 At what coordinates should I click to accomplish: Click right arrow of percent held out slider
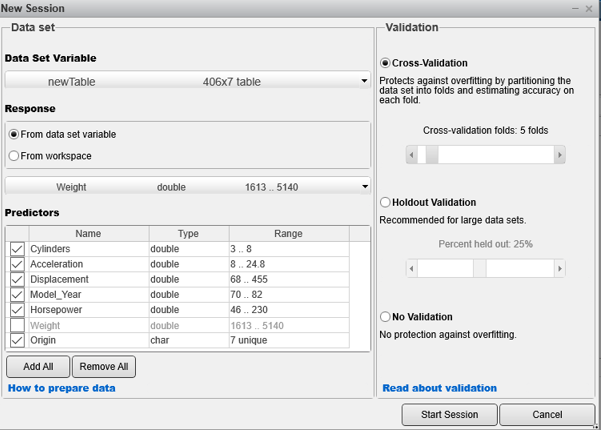tap(560, 268)
